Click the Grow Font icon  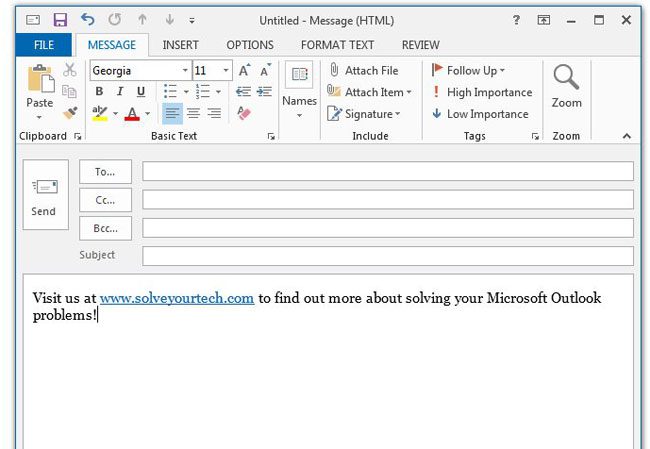coord(244,71)
